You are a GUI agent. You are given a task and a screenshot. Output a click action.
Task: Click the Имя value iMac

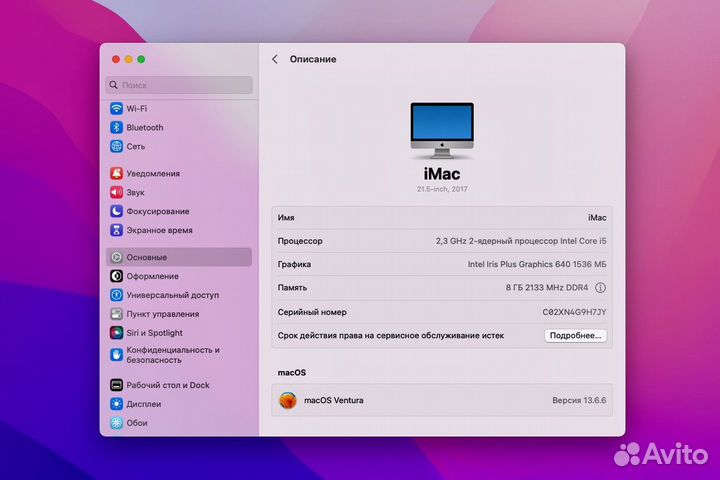[x=597, y=218]
